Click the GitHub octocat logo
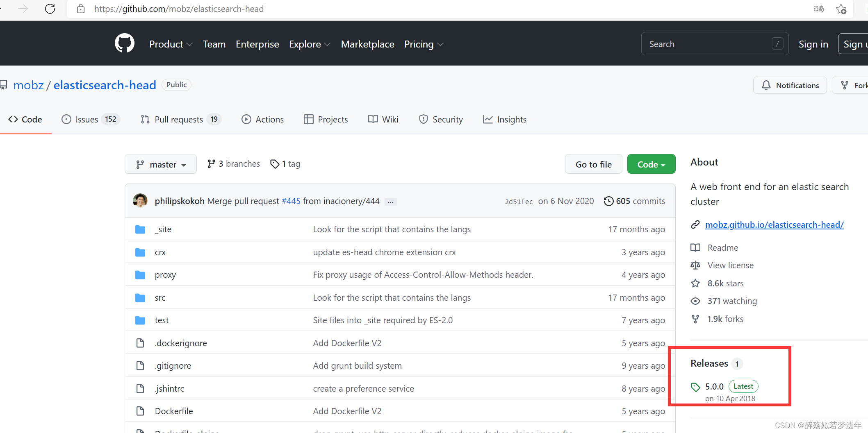This screenshot has height=433, width=868. point(125,43)
